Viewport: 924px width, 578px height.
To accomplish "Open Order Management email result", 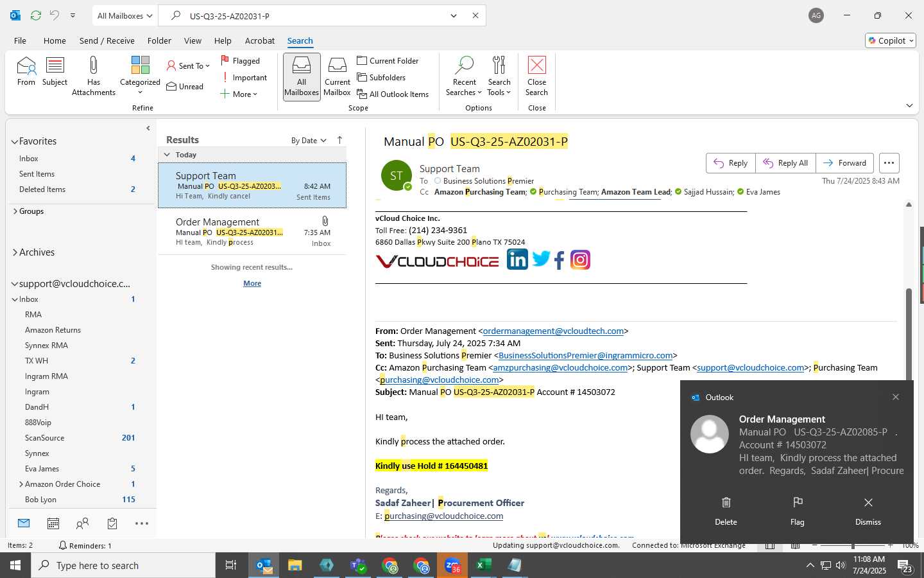I will (x=252, y=232).
